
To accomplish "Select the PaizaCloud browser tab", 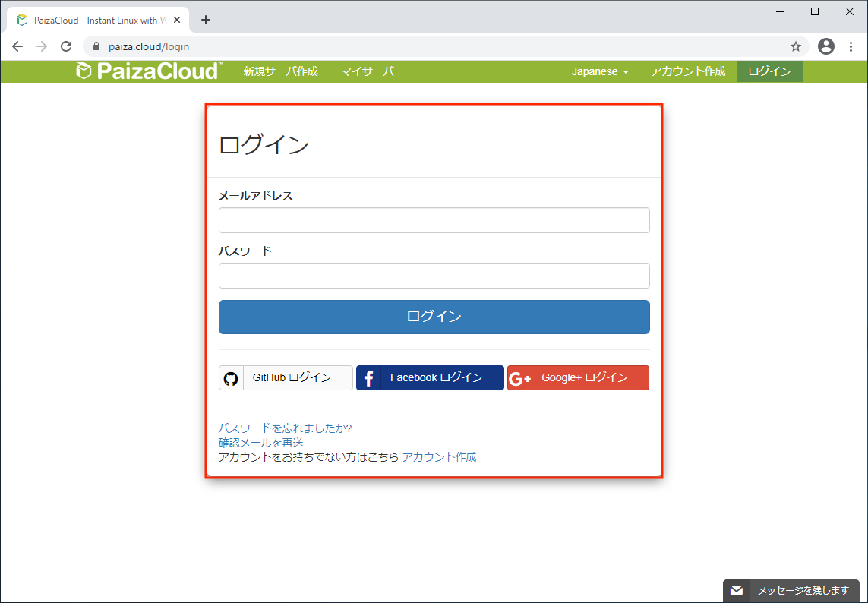I will [99, 20].
